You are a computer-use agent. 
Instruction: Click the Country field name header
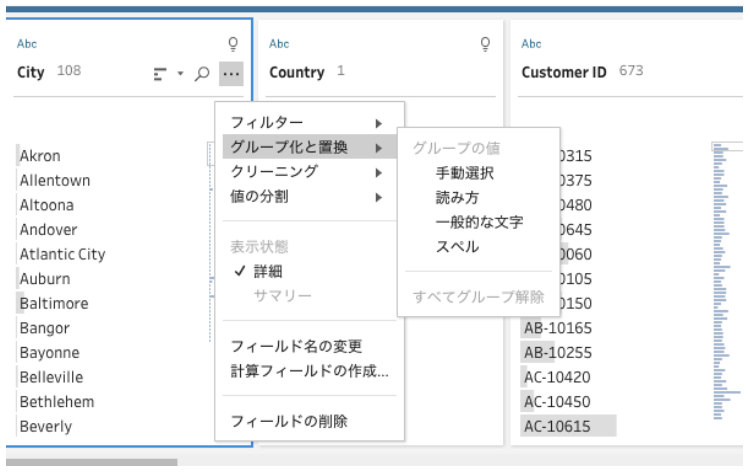297,73
